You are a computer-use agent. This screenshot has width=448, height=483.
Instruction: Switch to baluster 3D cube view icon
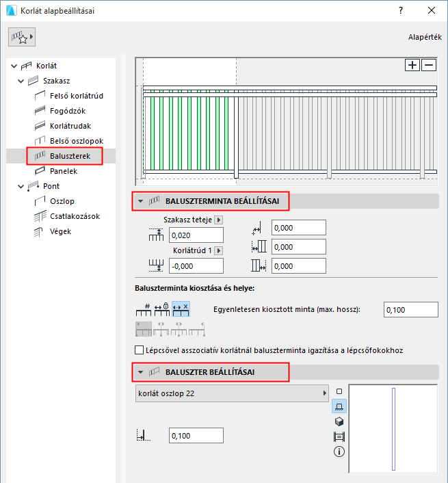(339, 421)
